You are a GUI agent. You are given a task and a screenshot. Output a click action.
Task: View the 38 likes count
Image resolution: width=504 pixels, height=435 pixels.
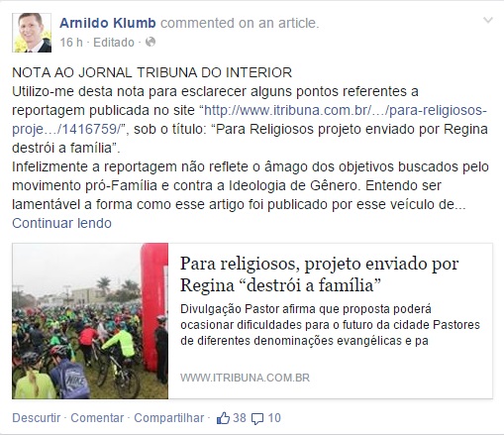(x=240, y=418)
